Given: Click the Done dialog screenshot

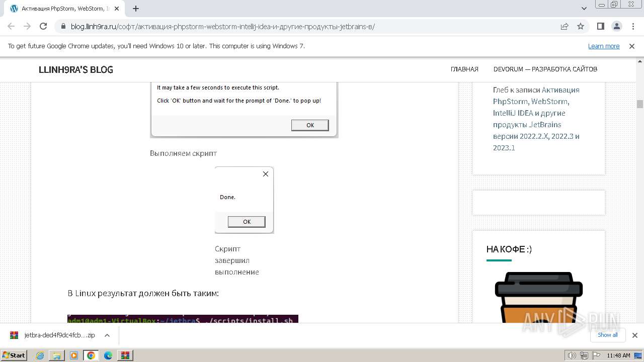Looking at the screenshot, I should pos(245,200).
